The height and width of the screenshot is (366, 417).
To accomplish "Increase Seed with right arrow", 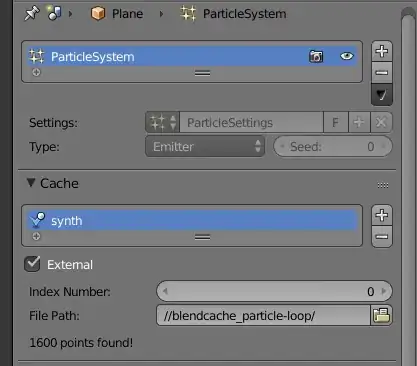I will (x=383, y=146).
